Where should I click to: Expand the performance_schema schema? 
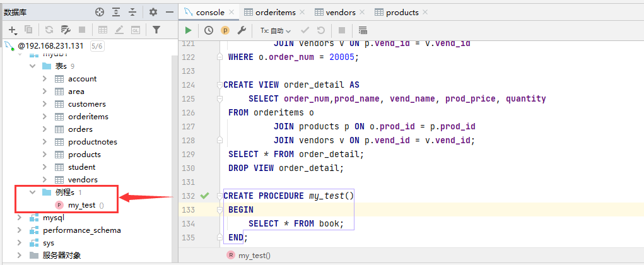20,230
